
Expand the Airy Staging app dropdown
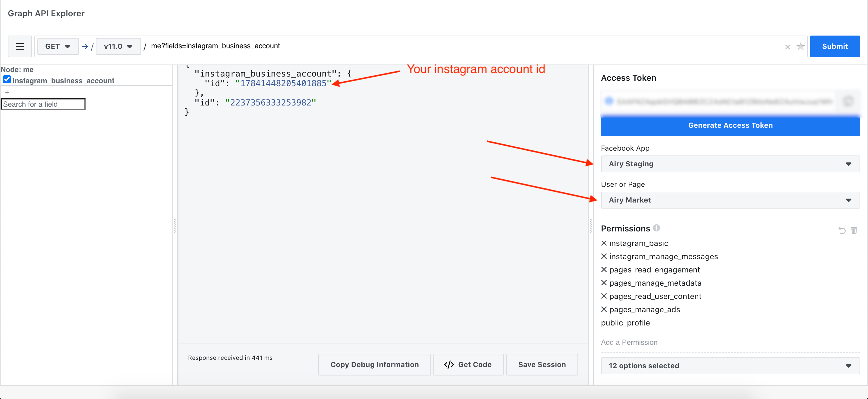click(x=730, y=164)
